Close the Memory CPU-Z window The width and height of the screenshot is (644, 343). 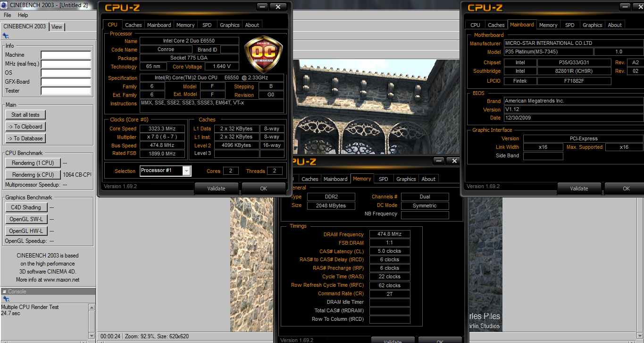tap(454, 161)
